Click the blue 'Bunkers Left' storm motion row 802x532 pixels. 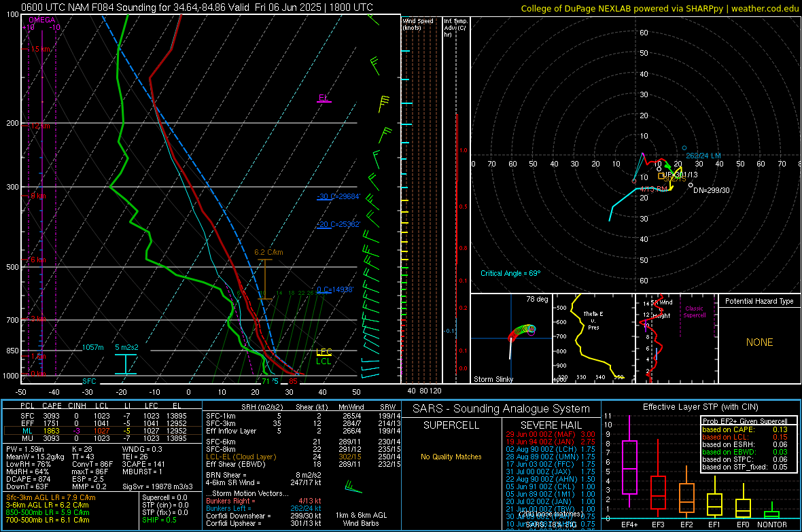(x=264, y=508)
